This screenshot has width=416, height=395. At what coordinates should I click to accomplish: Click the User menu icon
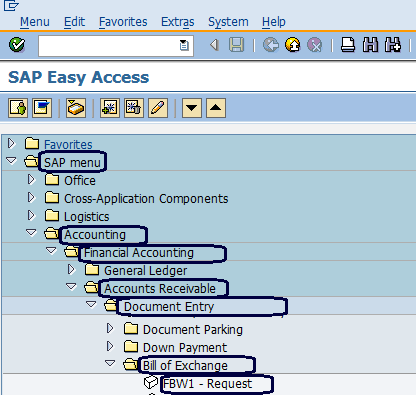coord(18,108)
